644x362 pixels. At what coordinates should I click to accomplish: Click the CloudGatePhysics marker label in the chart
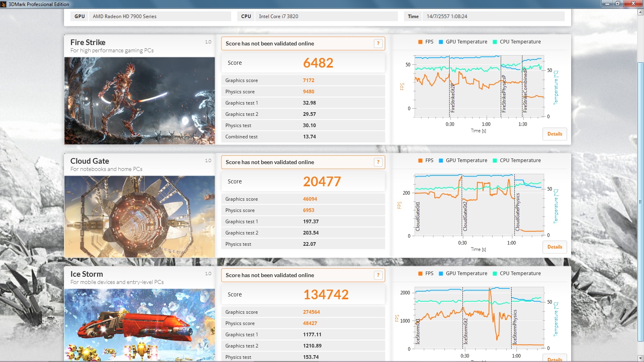[518, 212]
